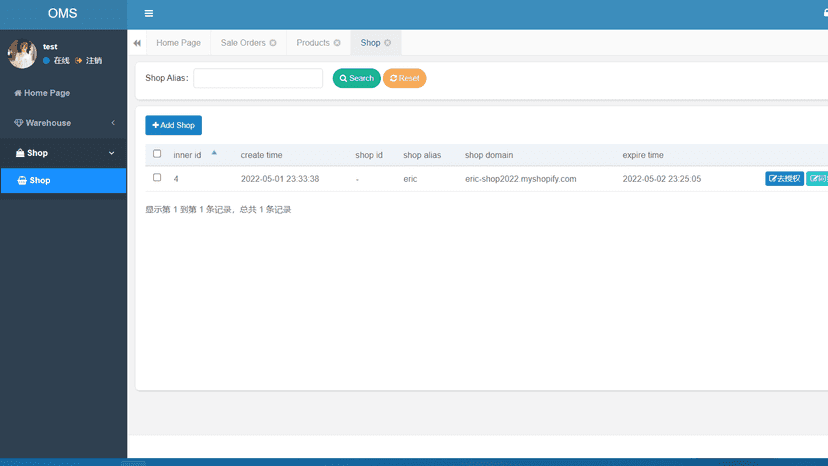Close the Products tab

tap(337, 43)
